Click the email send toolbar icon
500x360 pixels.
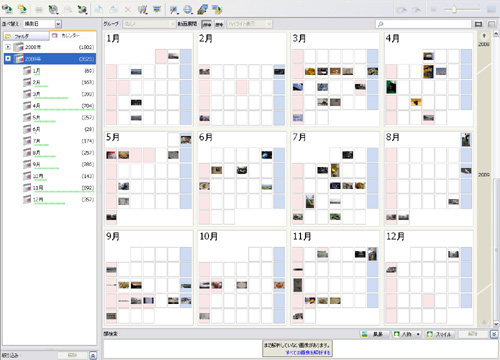point(68,10)
